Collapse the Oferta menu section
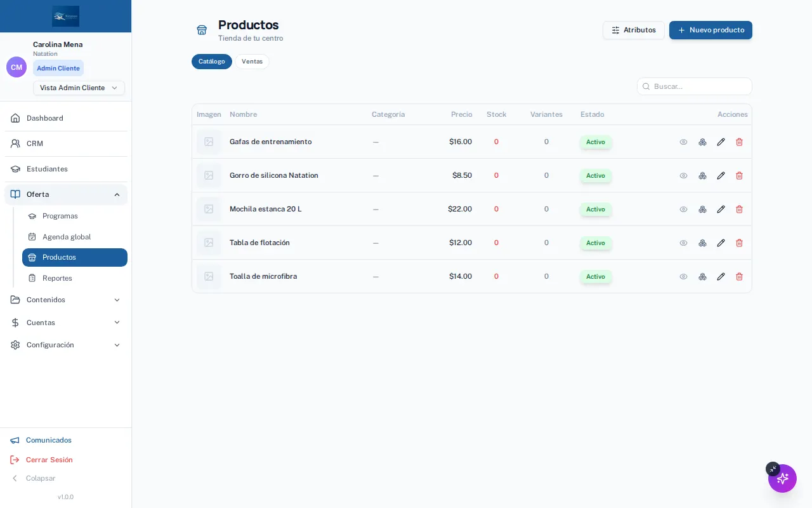Viewport: 812px width, 508px height. point(66,194)
